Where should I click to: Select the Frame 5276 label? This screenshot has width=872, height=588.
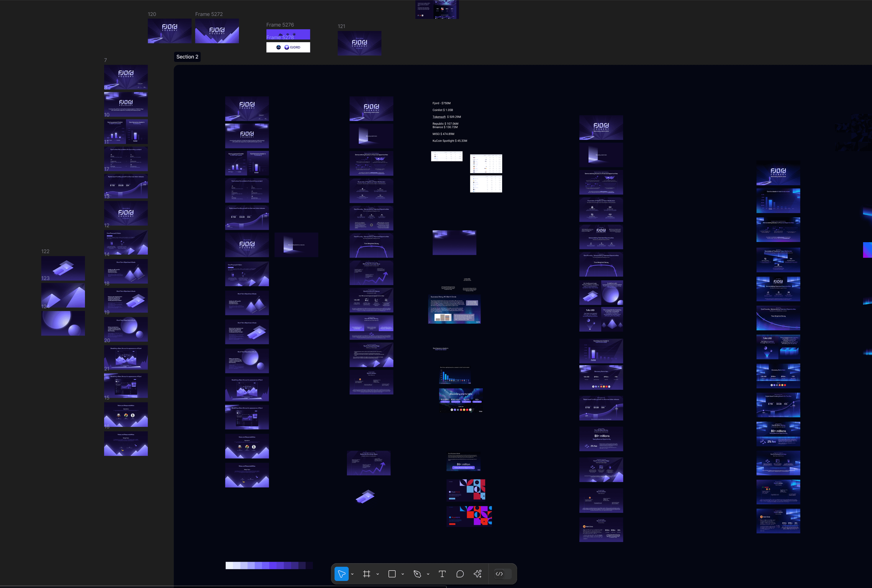[280, 25]
